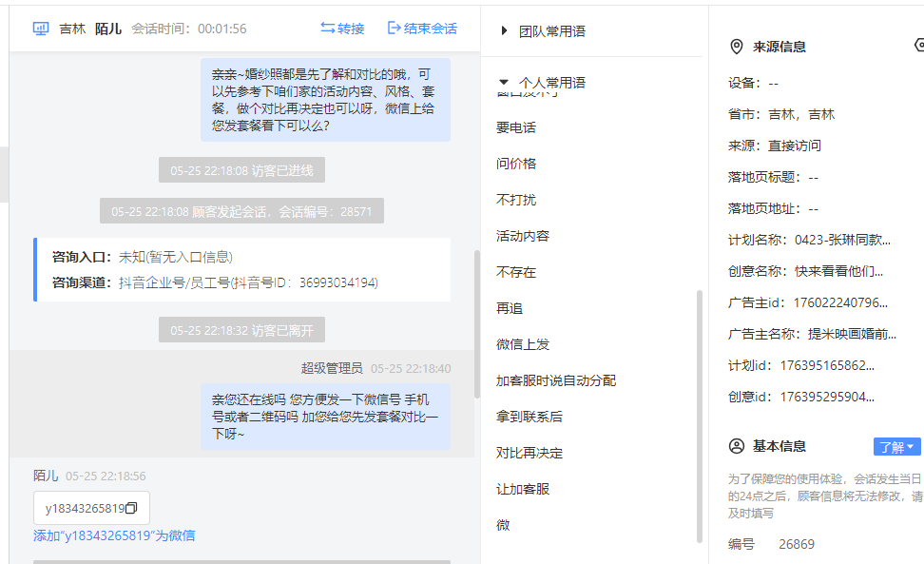The width and height of the screenshot is (924, 564).
Task: Select quick phrase 加客服时说自动分配
Action: [556, 380]
